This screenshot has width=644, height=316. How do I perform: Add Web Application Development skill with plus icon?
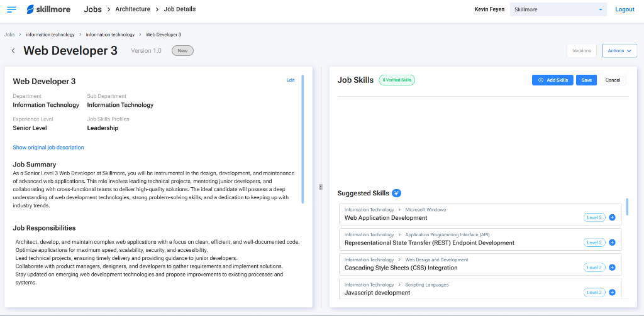(x=612, y=217)
